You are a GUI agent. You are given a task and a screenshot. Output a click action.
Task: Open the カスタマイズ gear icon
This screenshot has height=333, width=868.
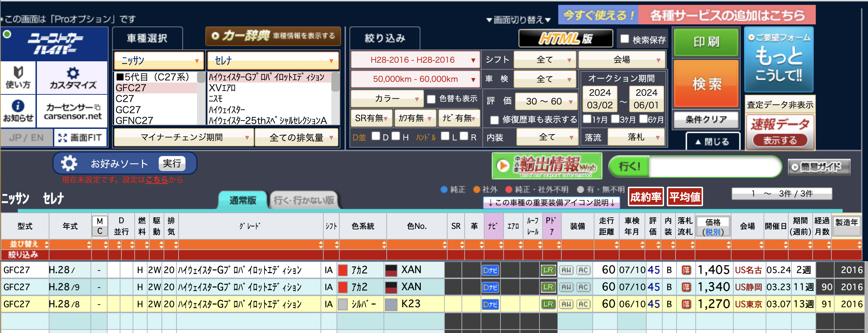72,77
